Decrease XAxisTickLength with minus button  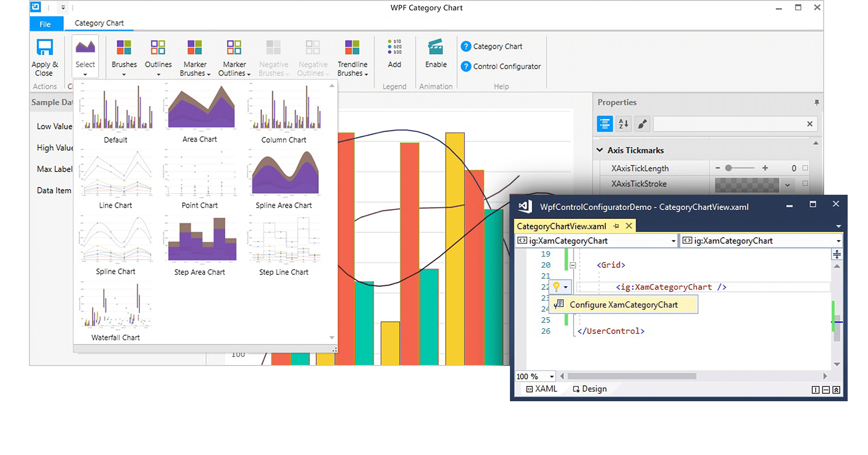tap(717, 168)
